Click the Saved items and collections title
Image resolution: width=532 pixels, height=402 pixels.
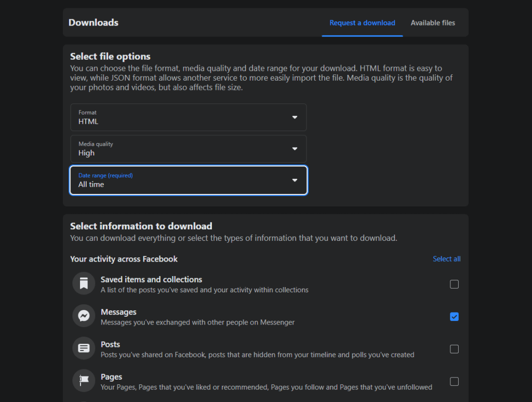(151, 279)
